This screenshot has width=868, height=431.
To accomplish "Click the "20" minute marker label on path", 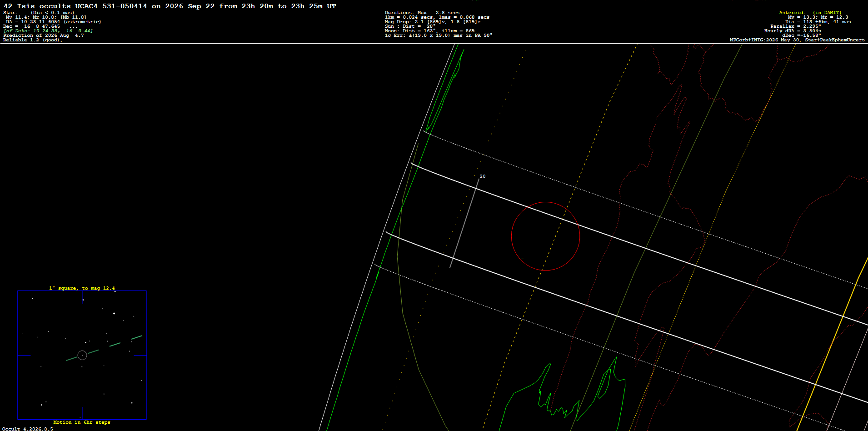I will tap(483, 176).
